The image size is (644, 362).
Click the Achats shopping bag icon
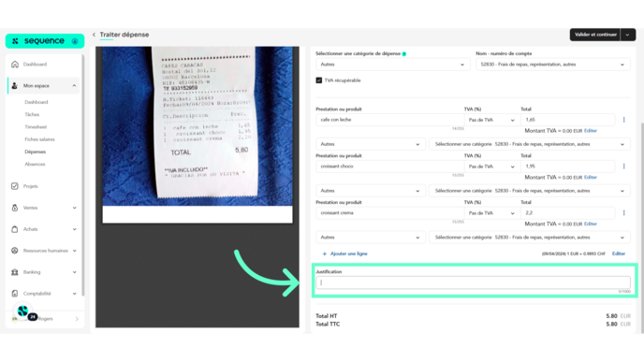coord(15,229)
